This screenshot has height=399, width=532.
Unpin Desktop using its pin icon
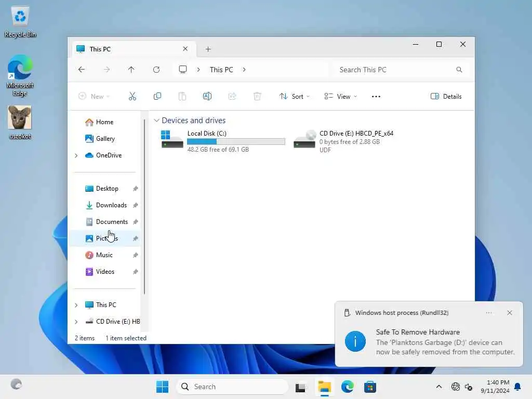click(x=136, y=189)
